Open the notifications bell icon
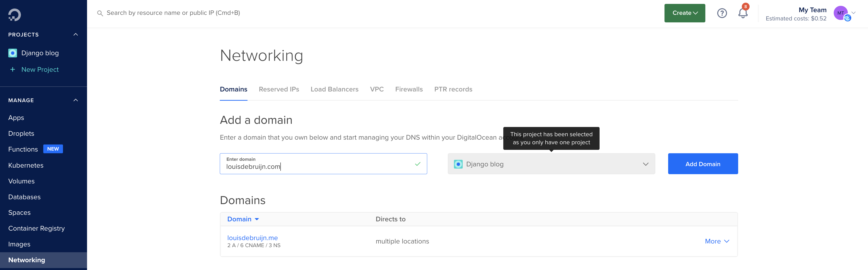Viewport: 868px width, 270px height. pyautogui.click(x=743, y=13)
